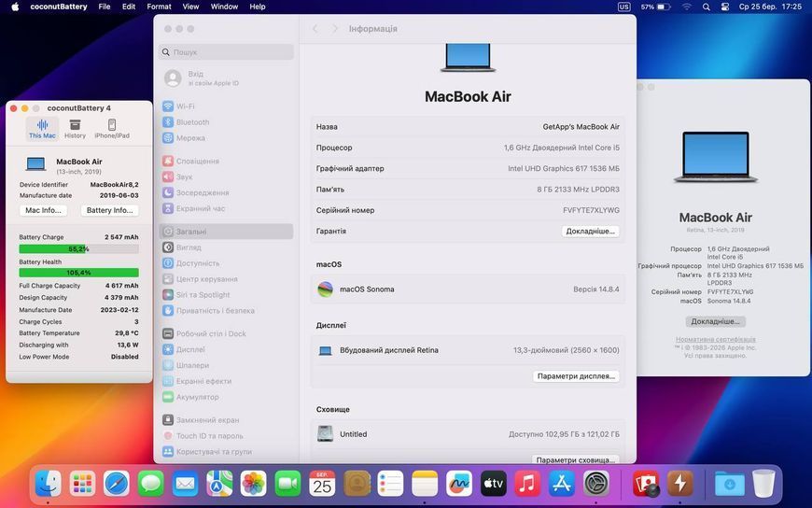The width and height of the screenshot is (812, 508).
Task: Click the macOS Sonoma row
Action: point(468,289)
